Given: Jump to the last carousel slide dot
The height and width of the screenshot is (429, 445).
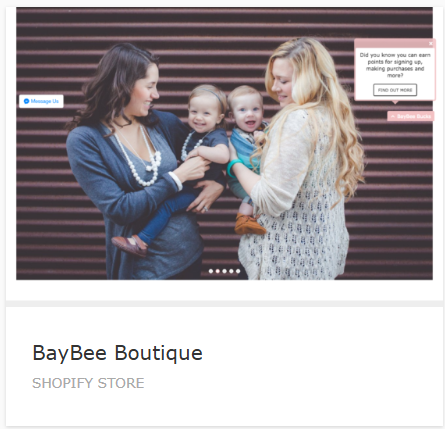Looking at the screenshot, I should 238,271.
